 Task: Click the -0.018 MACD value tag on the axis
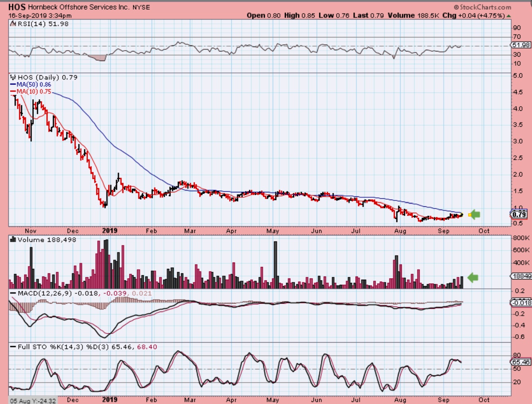[521, 303]
